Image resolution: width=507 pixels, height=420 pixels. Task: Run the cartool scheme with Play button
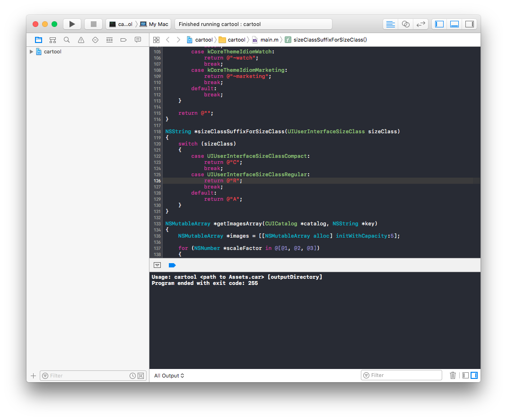coord(72,24)
